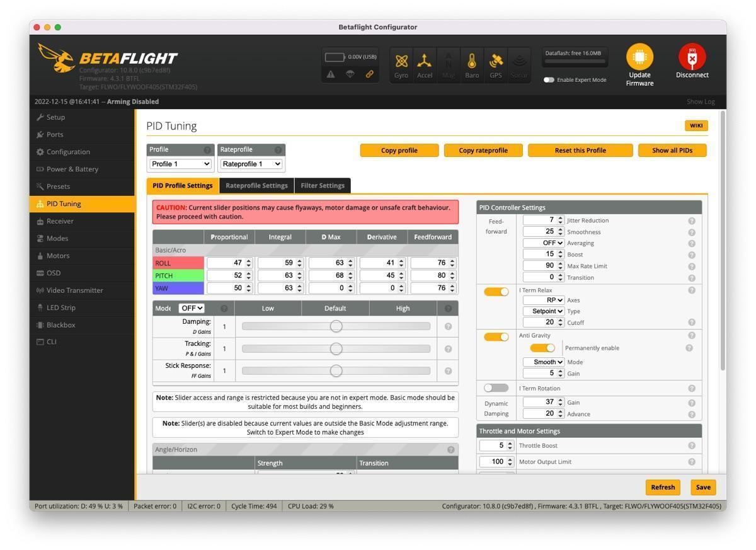Open help for Profile selector
The image size is (756, 550).
(207, 150)
